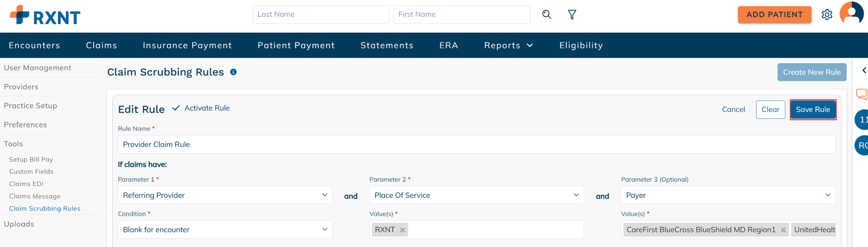868x247 pixels.
Task: Expand the Blank for encounter condition dropdown
Action: coord(225,229)
